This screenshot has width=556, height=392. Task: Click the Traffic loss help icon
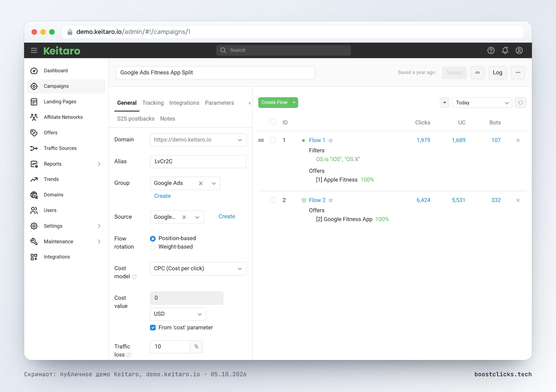click(129, 355)
